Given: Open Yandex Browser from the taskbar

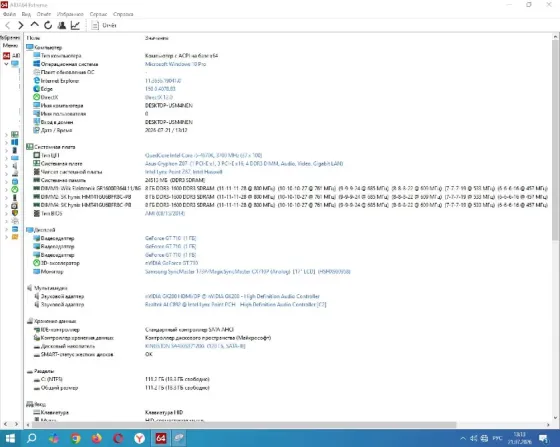Looking at the screenshot, I should [139, 438].
